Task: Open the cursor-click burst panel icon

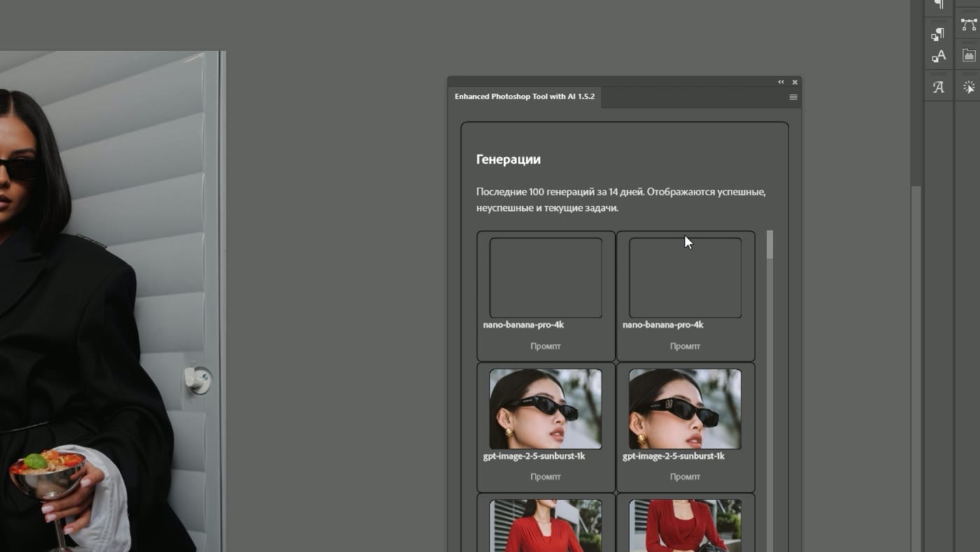Action: pos(969,88)
